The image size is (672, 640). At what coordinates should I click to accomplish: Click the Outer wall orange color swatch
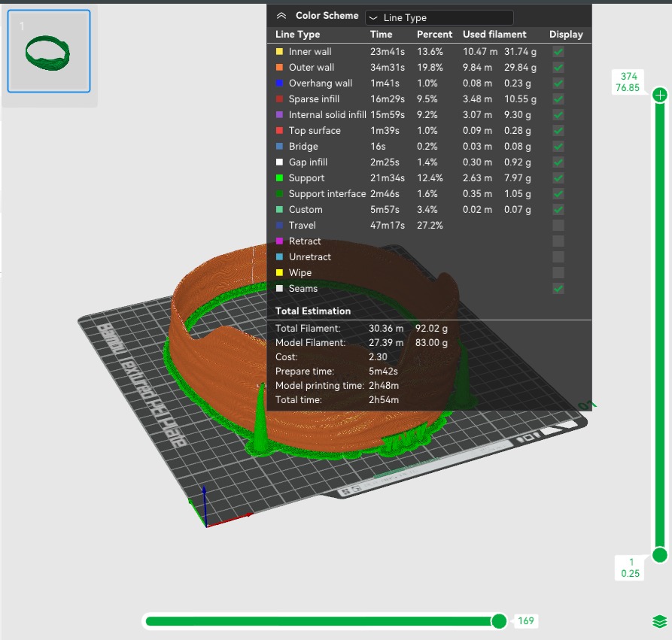(279, 68)
